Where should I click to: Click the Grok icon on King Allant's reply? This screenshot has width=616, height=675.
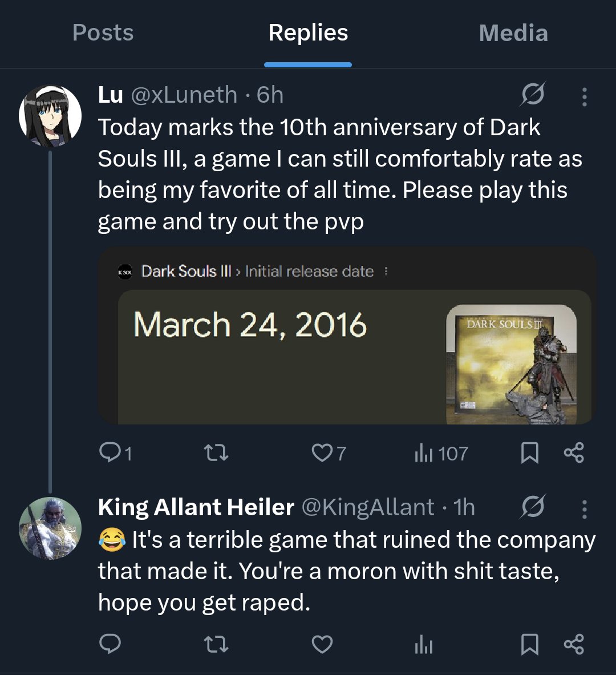pyautogui.click(x=532, y=507)
